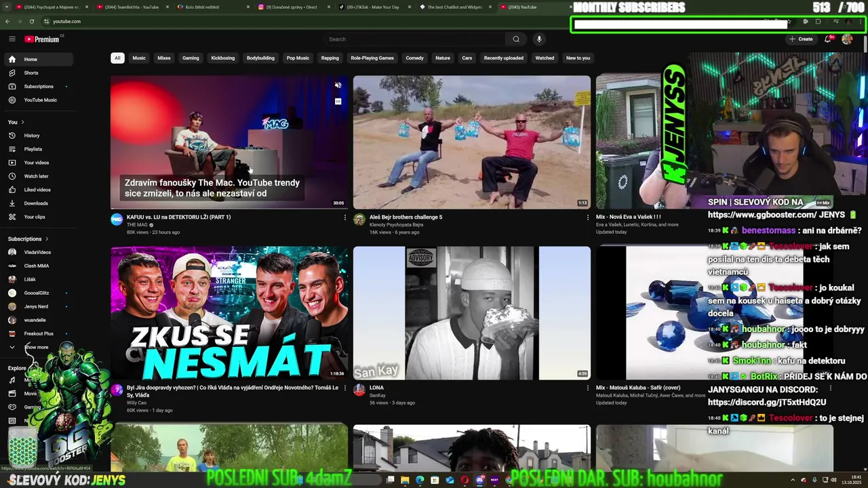This screenshot has width=868, height=488.
Task: Open Clash MMA subscription channel
Action: (x=38, y=266)
